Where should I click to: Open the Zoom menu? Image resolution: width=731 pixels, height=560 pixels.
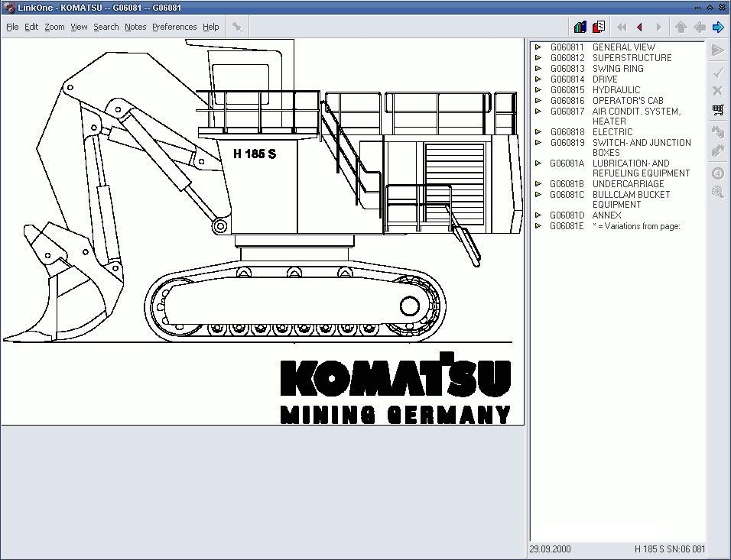[54, 27]
